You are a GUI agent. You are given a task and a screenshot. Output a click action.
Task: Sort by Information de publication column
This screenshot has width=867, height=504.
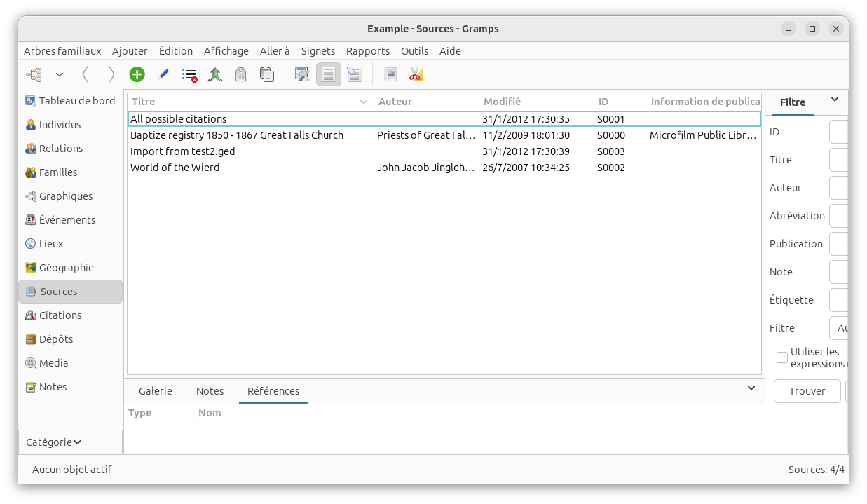pyautogui.click(x=704, y=102)
